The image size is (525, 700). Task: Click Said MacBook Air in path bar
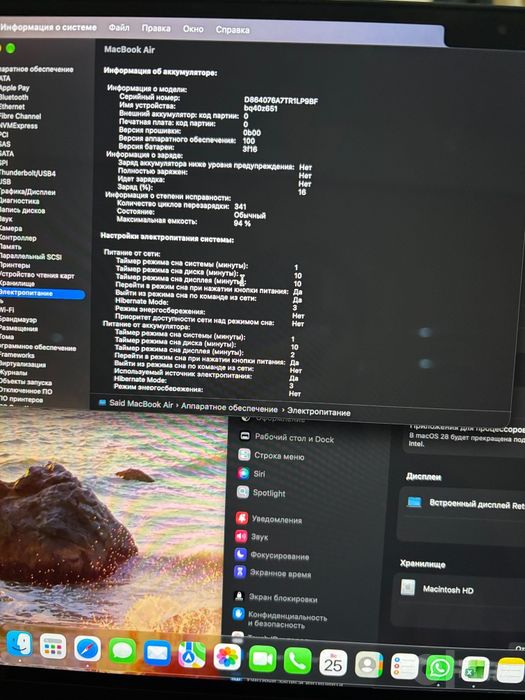click(141, 404)
